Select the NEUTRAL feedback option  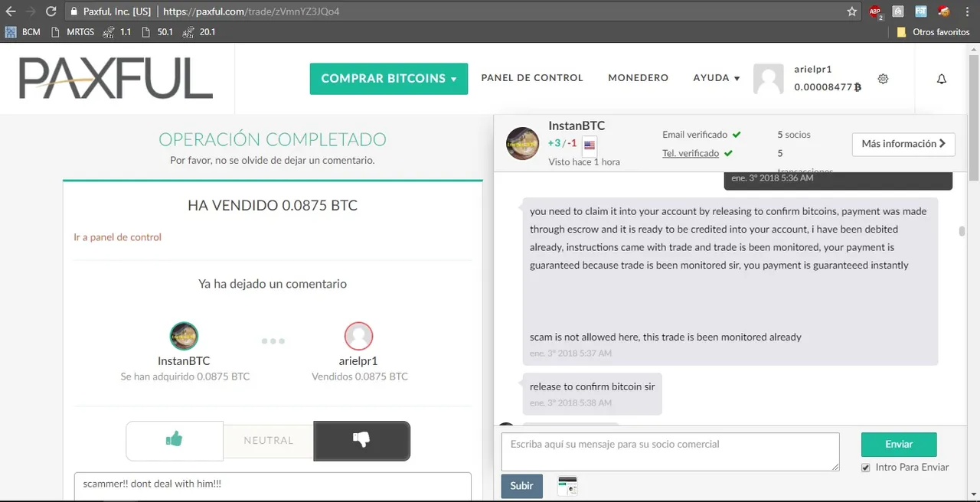click(x=269, y=441)
